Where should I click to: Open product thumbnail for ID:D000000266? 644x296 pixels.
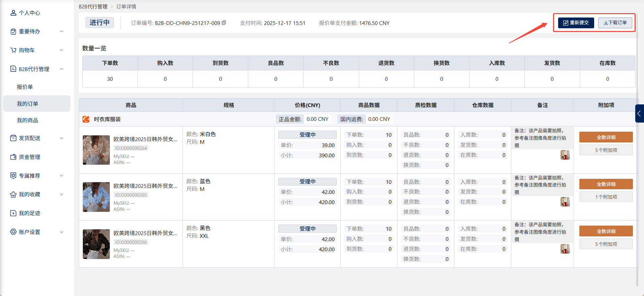(x=96, y=244)
